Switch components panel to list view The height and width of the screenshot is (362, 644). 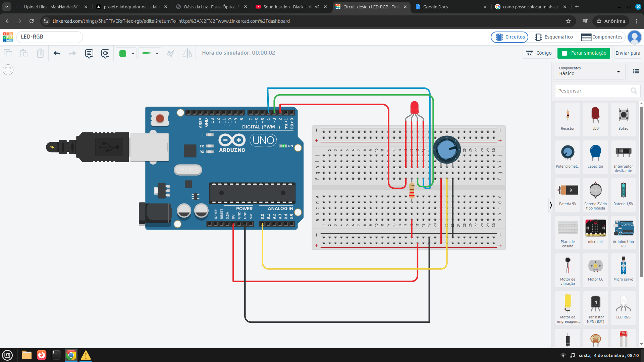(636, 71)
